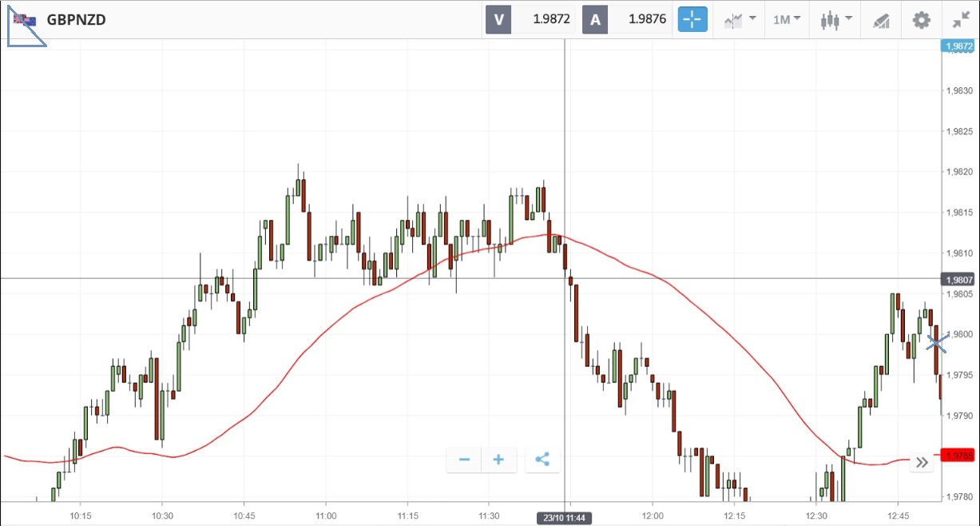Click the blue X marker on chart

937,343
